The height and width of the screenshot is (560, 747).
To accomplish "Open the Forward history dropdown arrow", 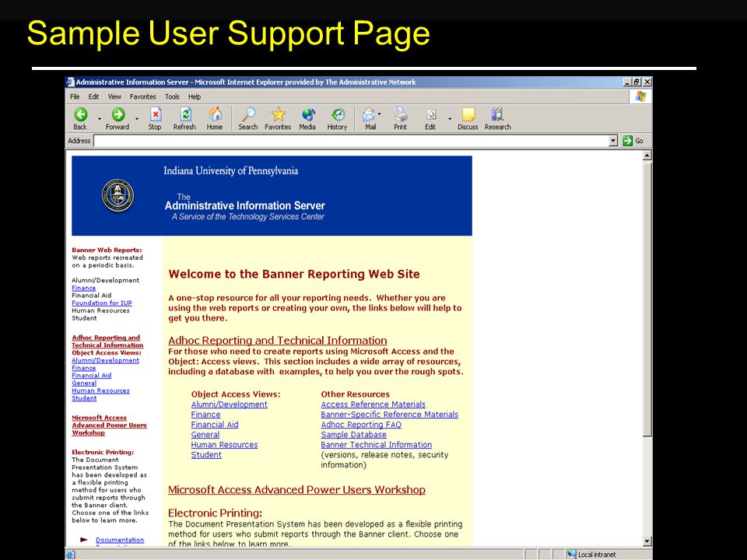I will point(137,118).
